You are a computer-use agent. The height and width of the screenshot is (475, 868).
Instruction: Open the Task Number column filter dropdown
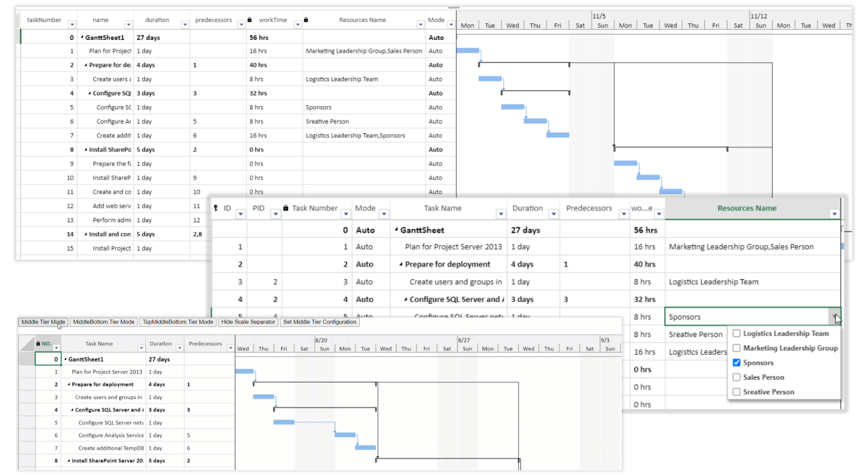point(346,214)
